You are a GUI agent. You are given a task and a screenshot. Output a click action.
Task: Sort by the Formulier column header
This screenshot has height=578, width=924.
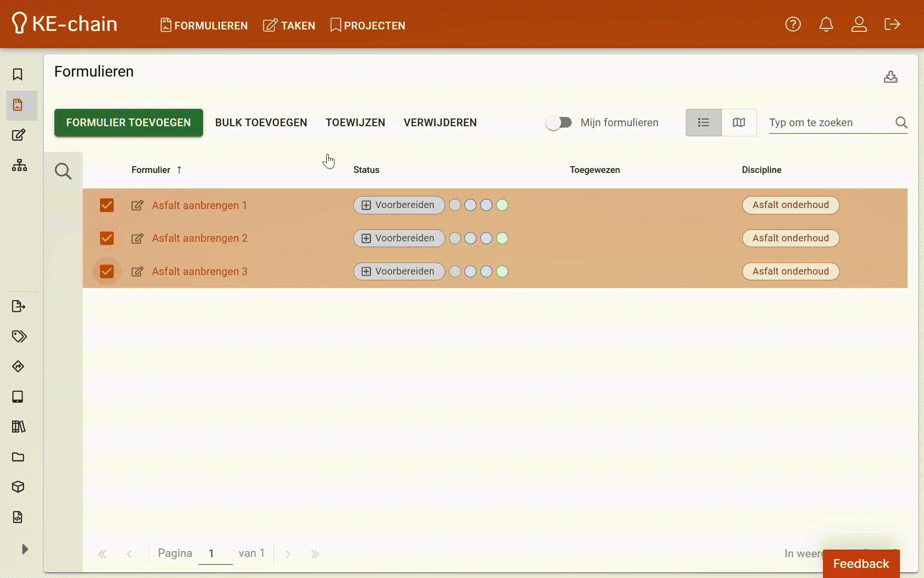(151, 170)
